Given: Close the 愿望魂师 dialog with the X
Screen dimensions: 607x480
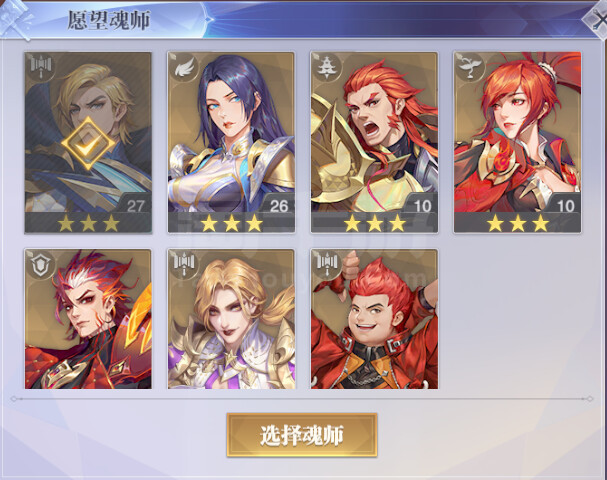Looking at the screenshot, I should 599,19.
